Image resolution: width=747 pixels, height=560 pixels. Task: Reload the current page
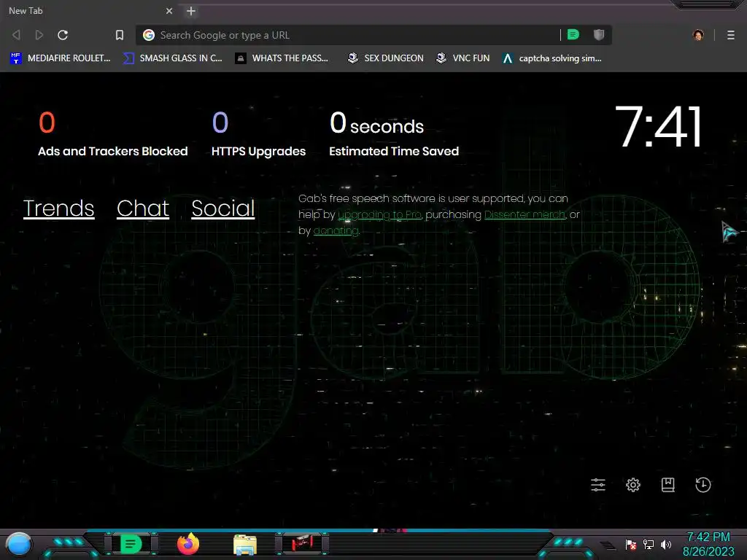point(63,35)
